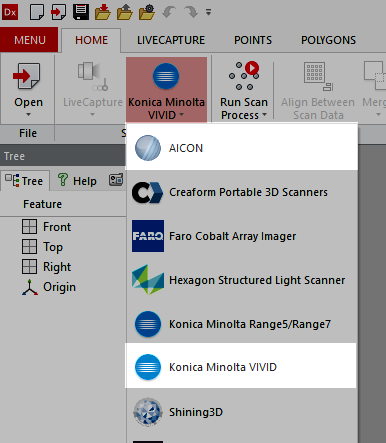386x443 pixels.
Task: Click the display panel tab icon beside Help
Action: [116, 180]
